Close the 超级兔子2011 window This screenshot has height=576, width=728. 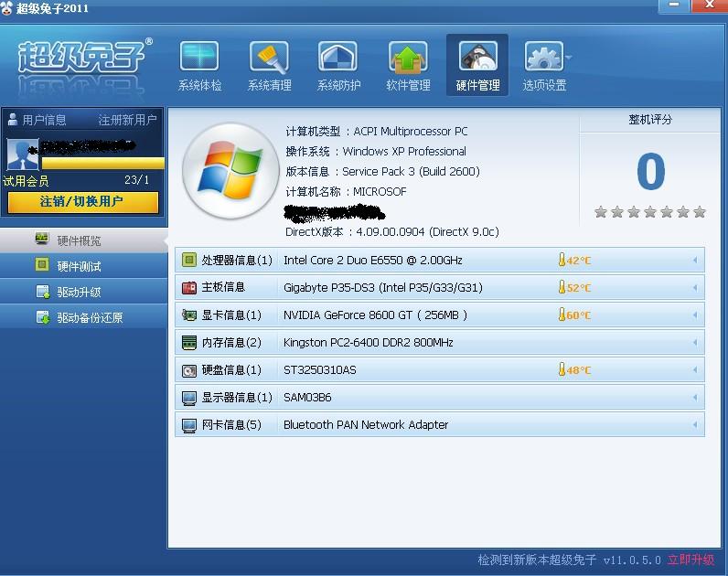coord(710,5)
